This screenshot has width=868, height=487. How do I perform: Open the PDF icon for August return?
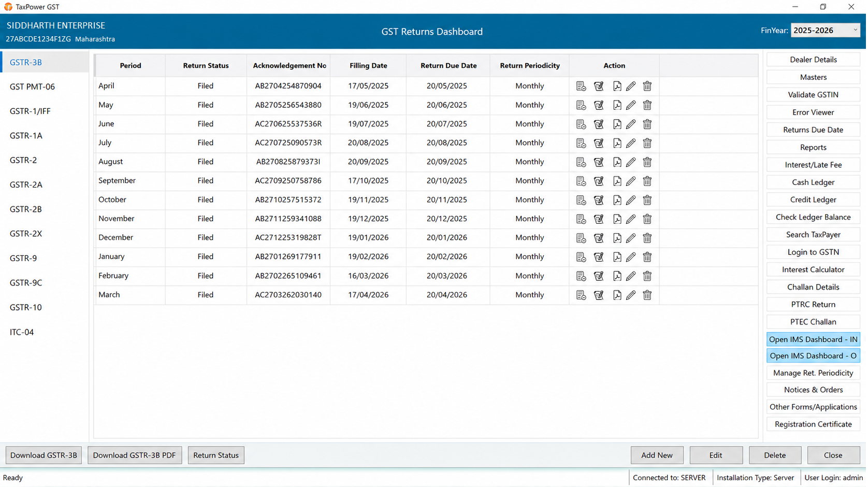click(x=617, y=162)
